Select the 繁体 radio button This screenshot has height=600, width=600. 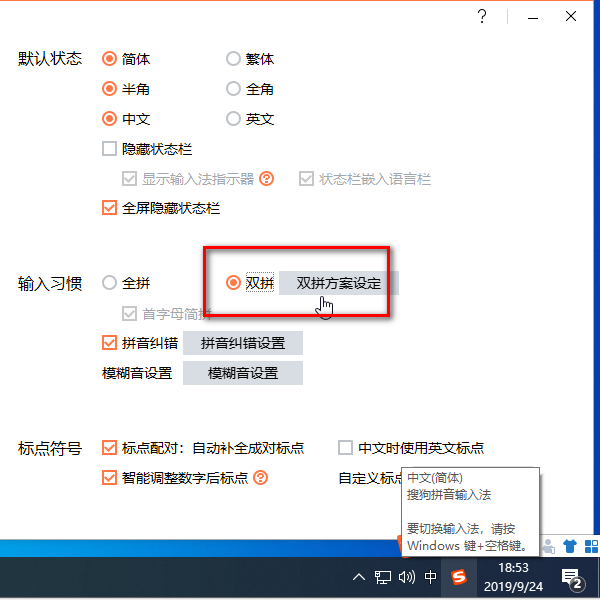(x=233, y=59)
